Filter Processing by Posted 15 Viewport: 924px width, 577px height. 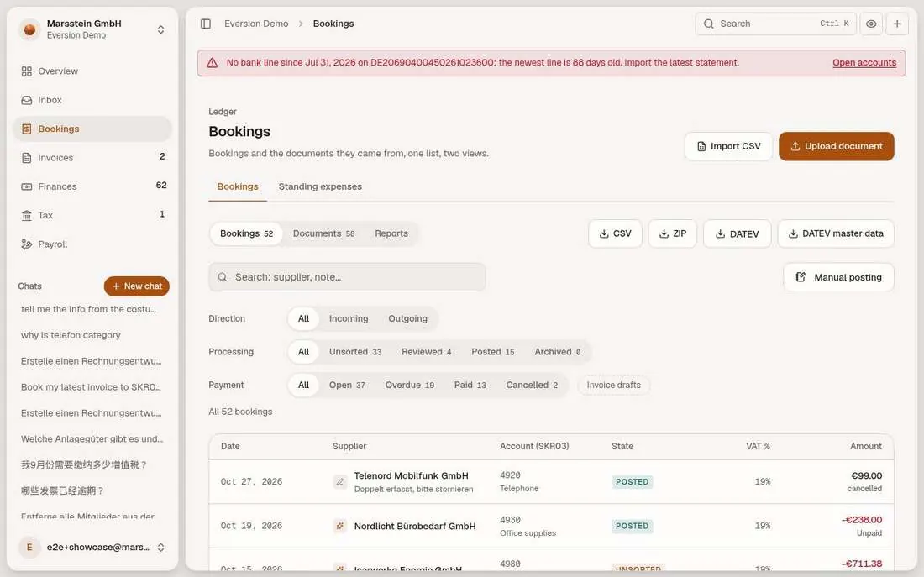coord(492,352)
